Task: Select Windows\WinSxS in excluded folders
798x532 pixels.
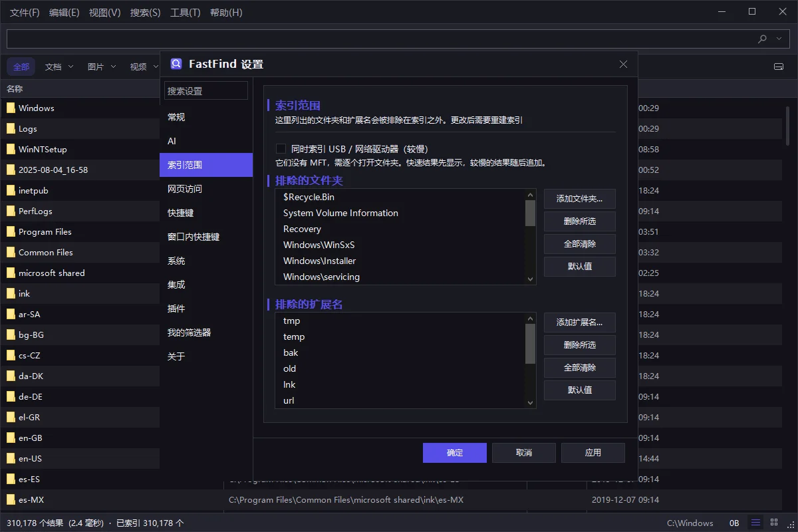Action: coord(400,245)
